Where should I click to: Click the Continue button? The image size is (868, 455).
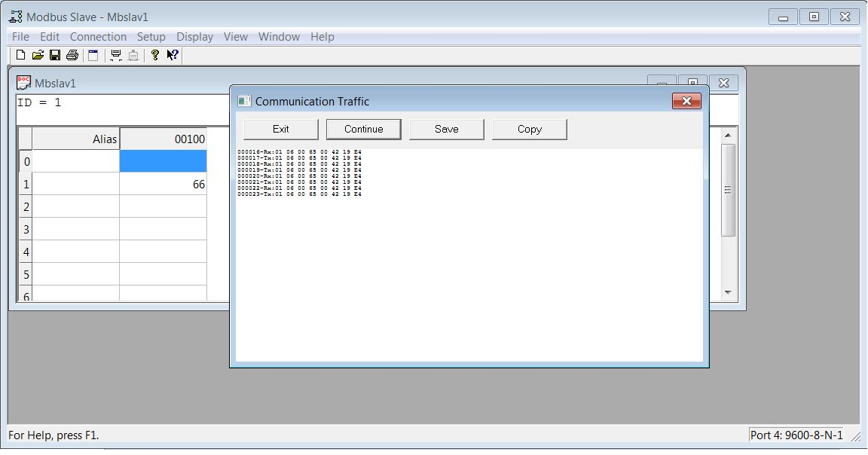364,129
